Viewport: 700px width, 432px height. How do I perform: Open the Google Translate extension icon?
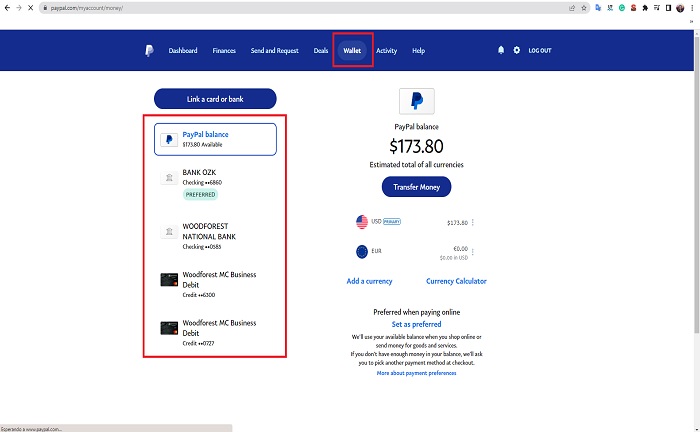[598, 8]
